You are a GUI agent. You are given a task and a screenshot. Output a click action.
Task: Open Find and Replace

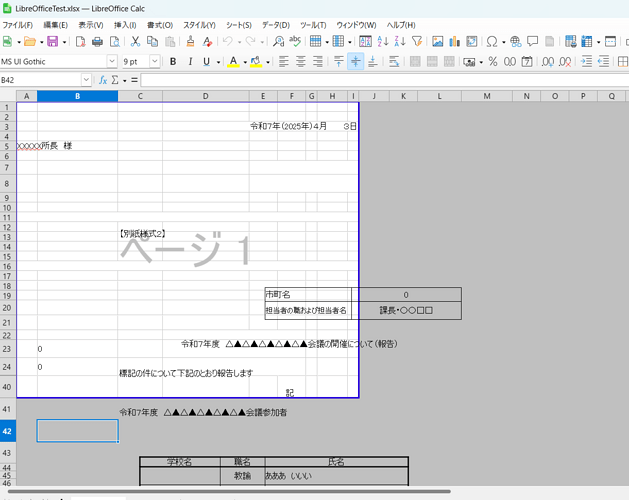point(278,41)
